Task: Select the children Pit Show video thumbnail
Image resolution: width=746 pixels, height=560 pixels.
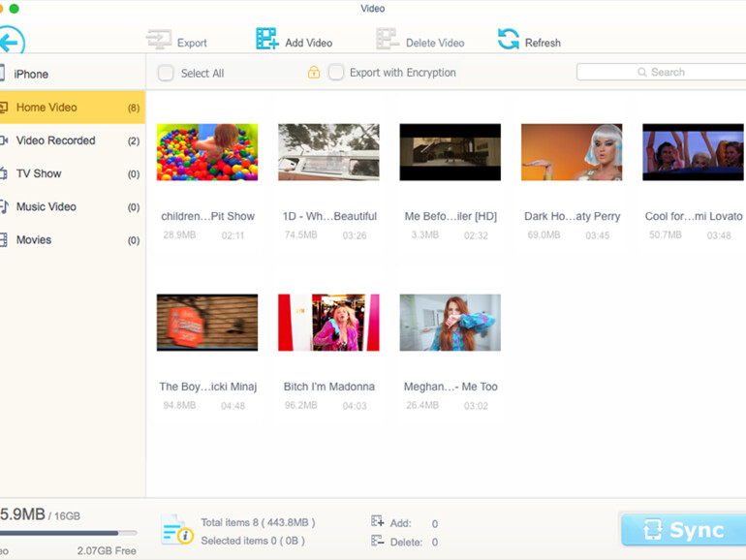Action: (207, 152)
